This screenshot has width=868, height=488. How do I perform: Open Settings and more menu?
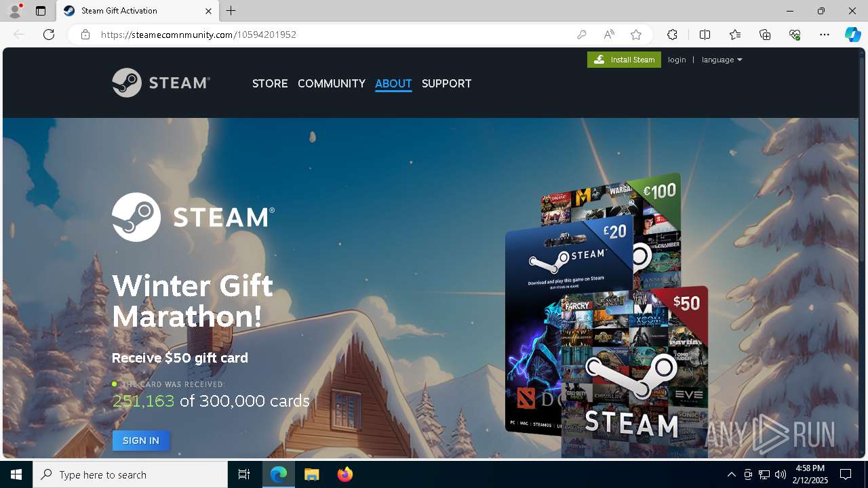[825, 35]
